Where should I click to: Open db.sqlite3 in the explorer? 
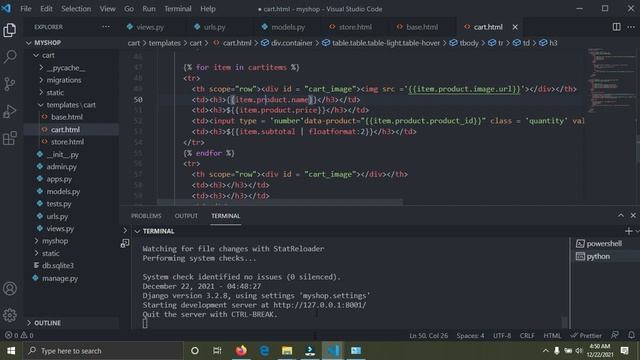click(x=58, y=266)
